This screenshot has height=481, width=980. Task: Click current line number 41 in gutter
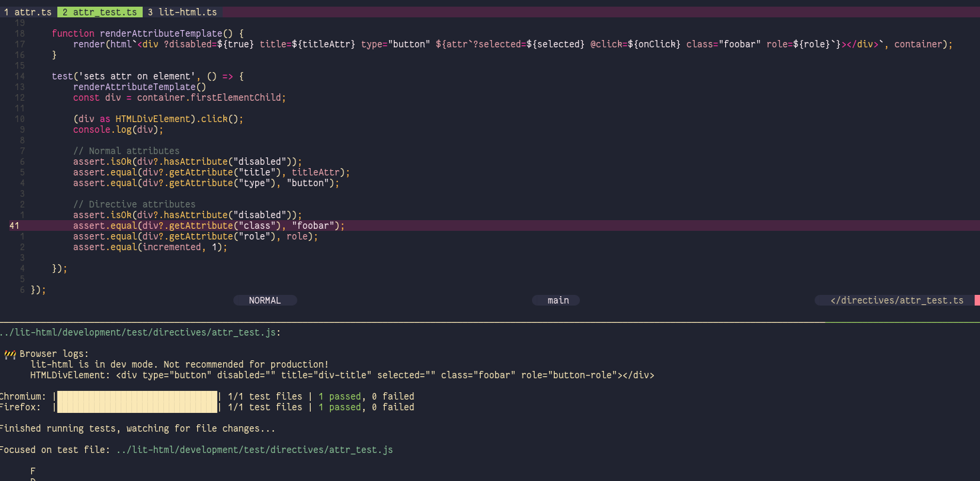[15, 225]
